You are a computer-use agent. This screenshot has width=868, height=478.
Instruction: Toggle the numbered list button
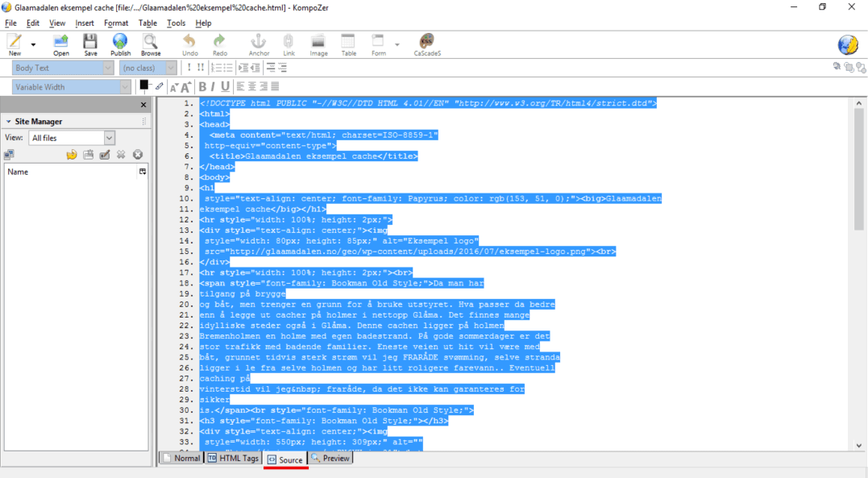coord(216,68)
